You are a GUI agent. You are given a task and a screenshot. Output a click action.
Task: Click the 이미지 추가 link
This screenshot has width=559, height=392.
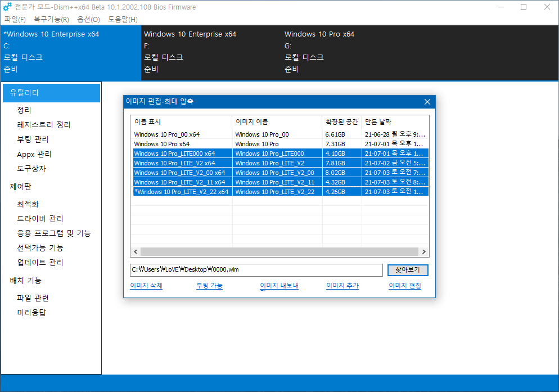pos(342,286)
